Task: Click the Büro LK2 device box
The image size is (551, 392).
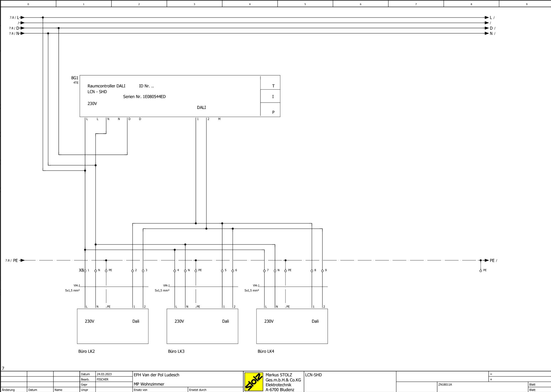Action: [113, 326]
